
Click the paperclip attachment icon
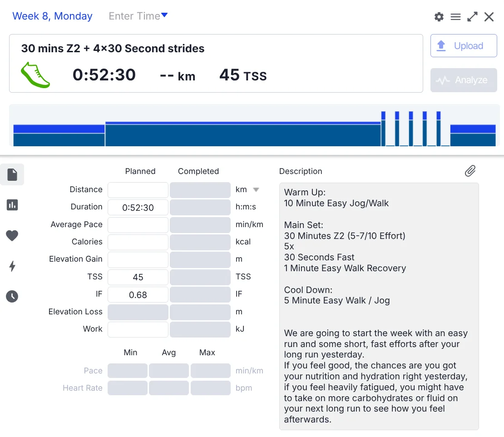click(470, 171)
